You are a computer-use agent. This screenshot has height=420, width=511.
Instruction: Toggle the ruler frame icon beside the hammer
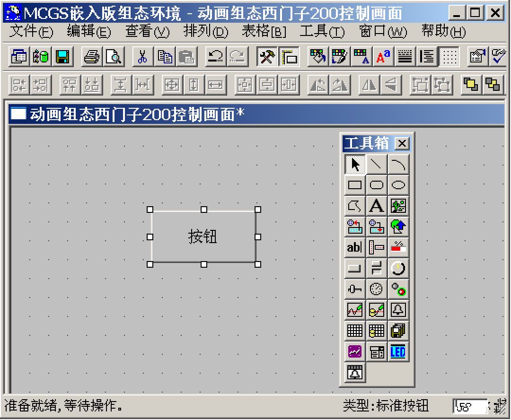coord(289,57)
